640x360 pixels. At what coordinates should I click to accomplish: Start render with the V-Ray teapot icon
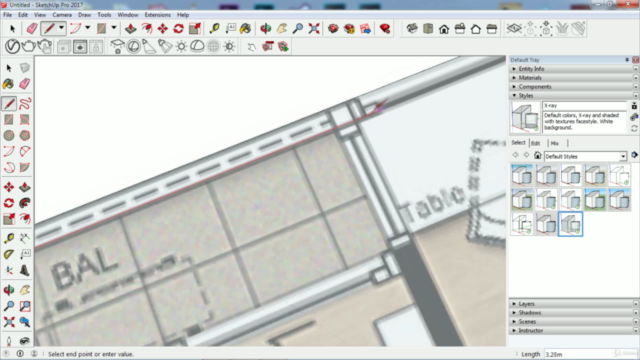tap(28, 46)
